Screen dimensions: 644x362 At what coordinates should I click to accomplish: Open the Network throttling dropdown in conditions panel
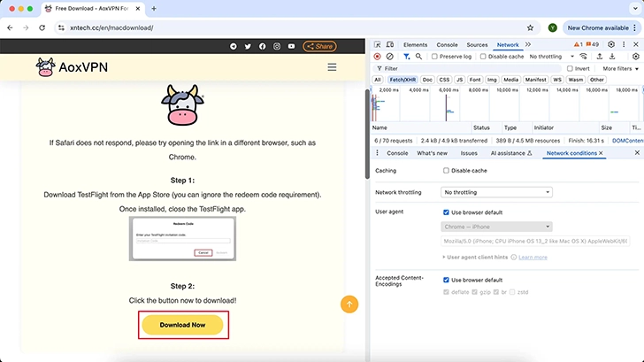[497, 192]
